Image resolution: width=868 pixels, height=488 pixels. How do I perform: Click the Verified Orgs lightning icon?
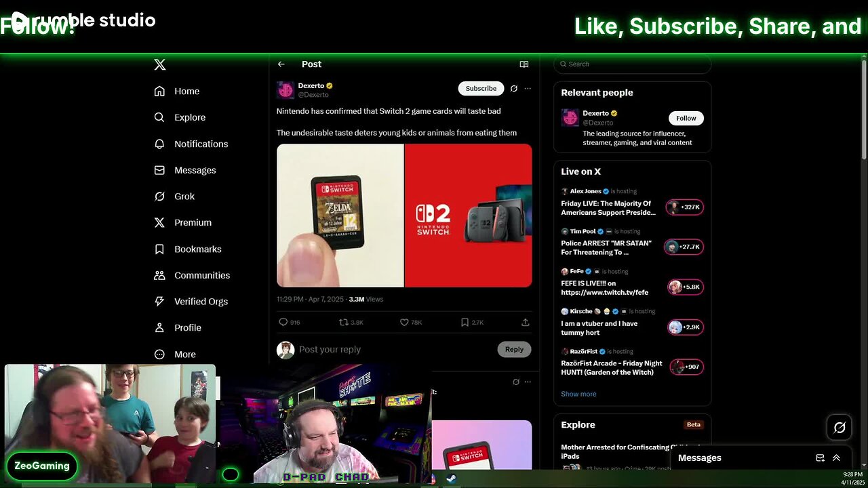click(x=159, y=302)
